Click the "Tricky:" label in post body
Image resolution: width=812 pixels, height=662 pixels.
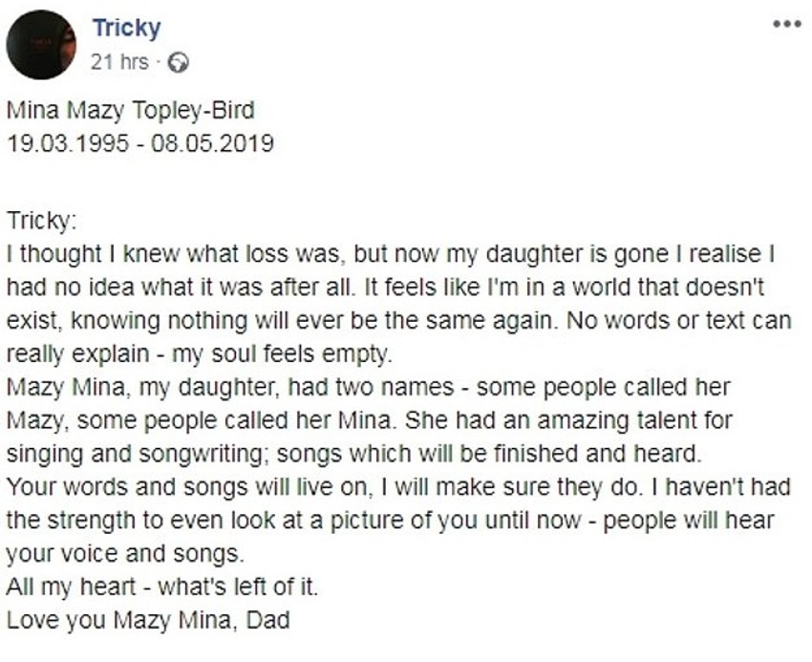pos(40,222)
